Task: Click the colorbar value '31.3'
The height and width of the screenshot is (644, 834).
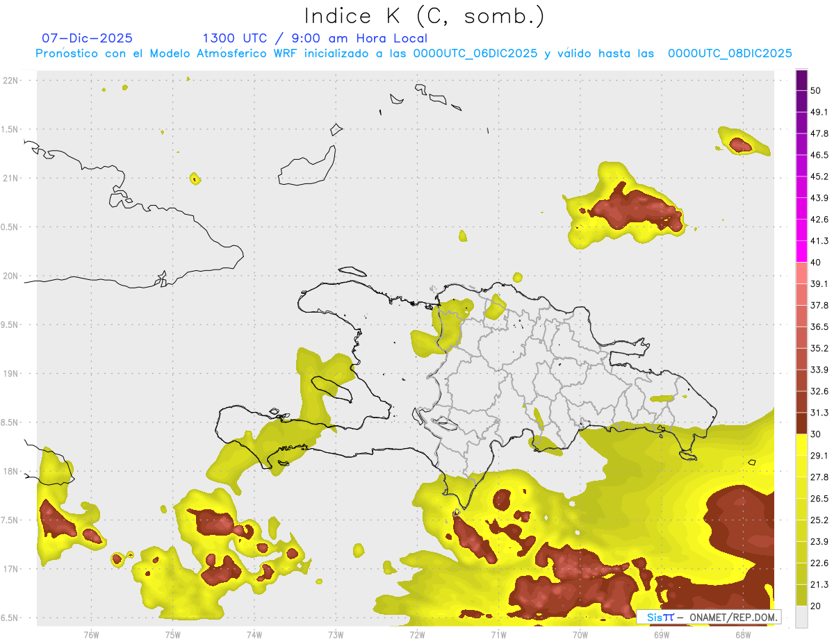Action: 819,413
